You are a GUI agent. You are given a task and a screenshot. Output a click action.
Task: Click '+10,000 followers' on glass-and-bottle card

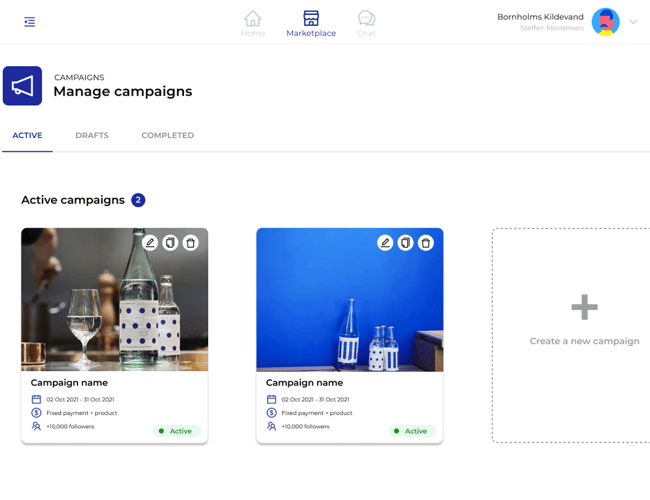[x=70, y=426]
